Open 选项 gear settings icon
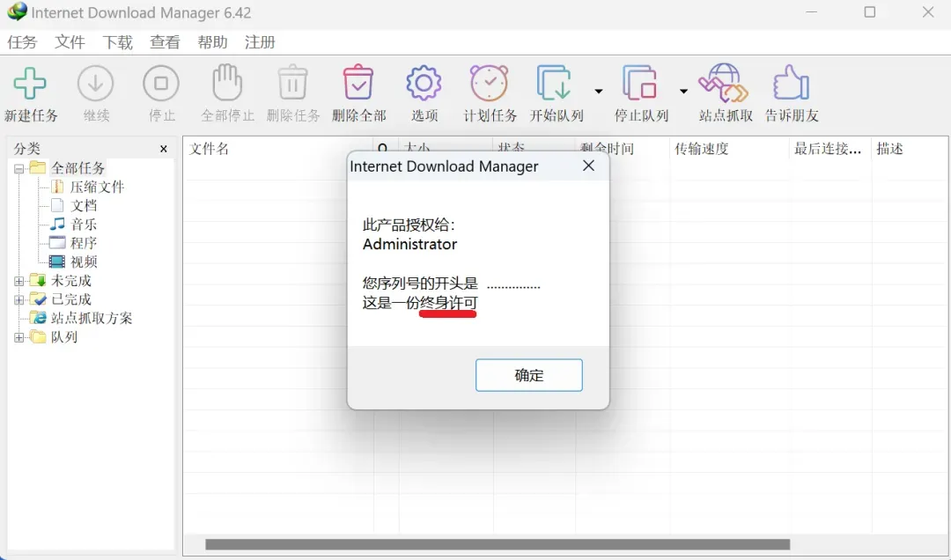 point(424,83)
